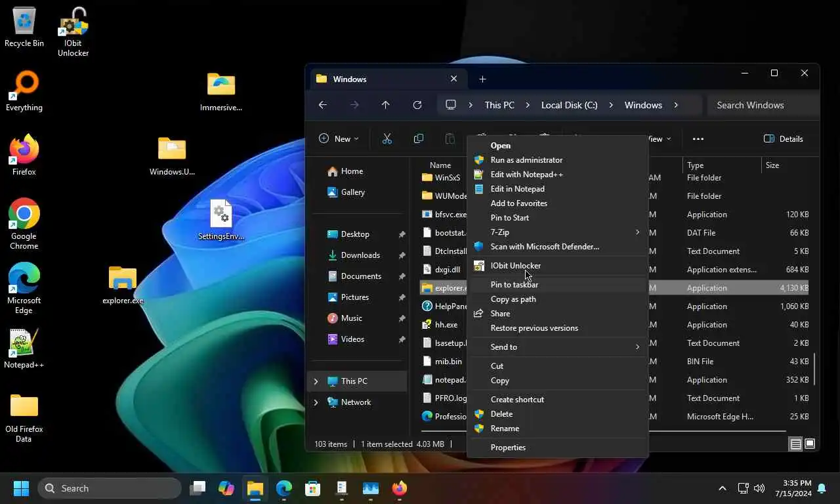Viewport: 840px width, 504px height.
Task: Select the Old Firefox Data desktop folder
Action: pos(24,418)
